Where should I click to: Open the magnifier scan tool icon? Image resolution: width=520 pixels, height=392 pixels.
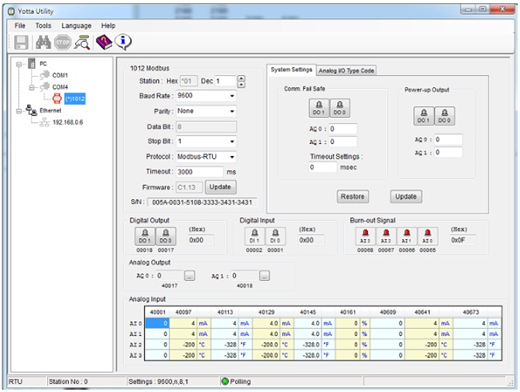pyautogui.click(x=82, y=42)
